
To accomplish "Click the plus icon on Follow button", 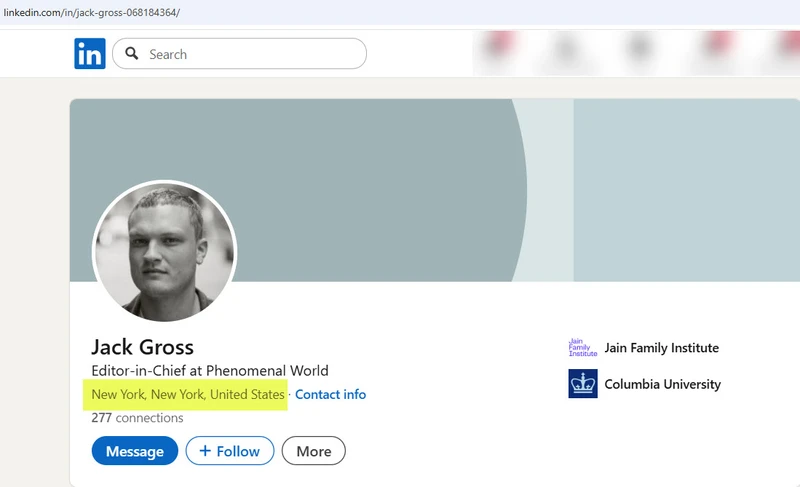I will click(205, 451).
